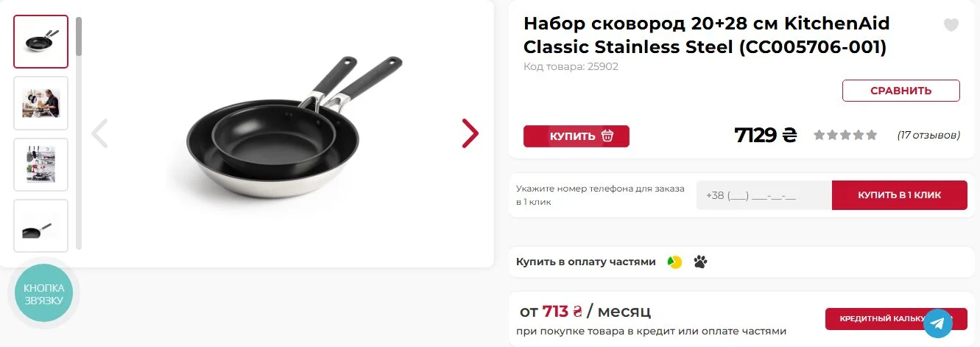The image size is (980, 347).
Task: Click the phone number input field
Action: (764, 195)
